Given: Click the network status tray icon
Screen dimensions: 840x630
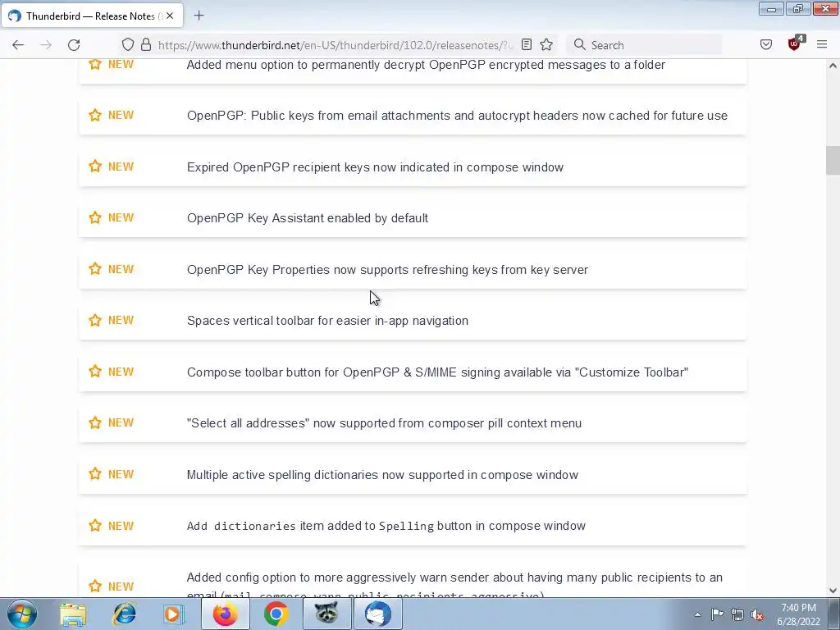Looking at the screenshot, I should pos(737,614).
